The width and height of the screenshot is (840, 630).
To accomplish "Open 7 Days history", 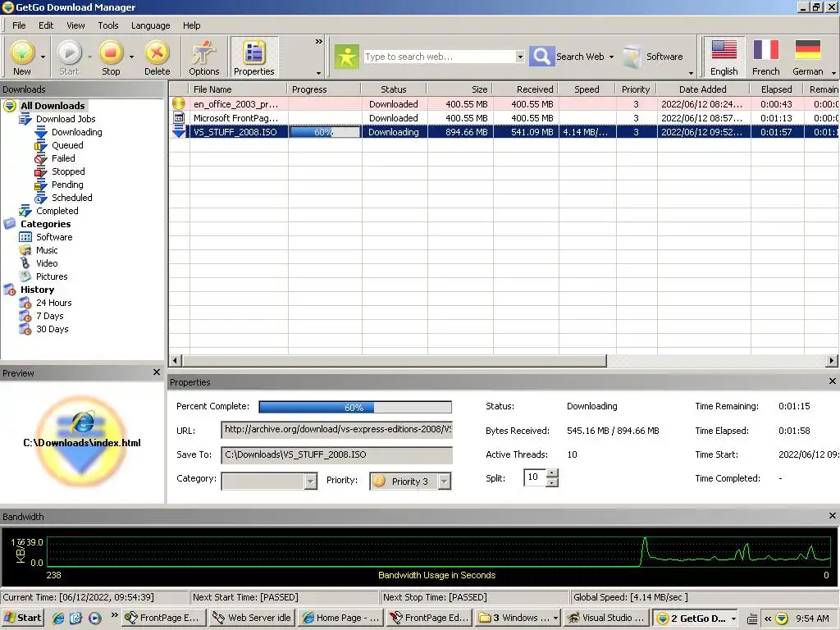I will click(x=50, y=316).
